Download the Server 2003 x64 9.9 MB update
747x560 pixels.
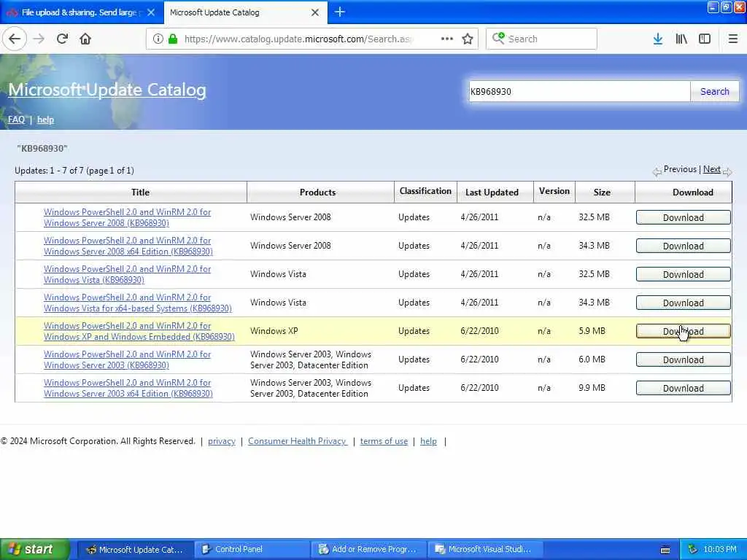point(683,388)
